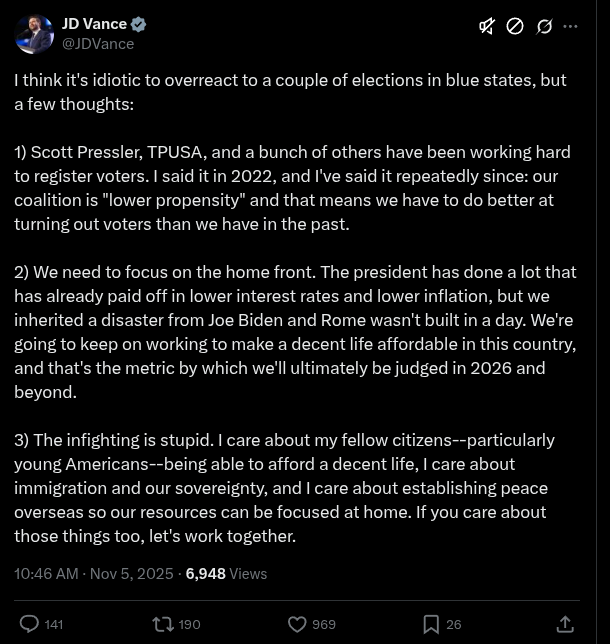This screenshot has width=610, height=644.
Task: Like the post with the heart icon
Action: click(297, 624)
